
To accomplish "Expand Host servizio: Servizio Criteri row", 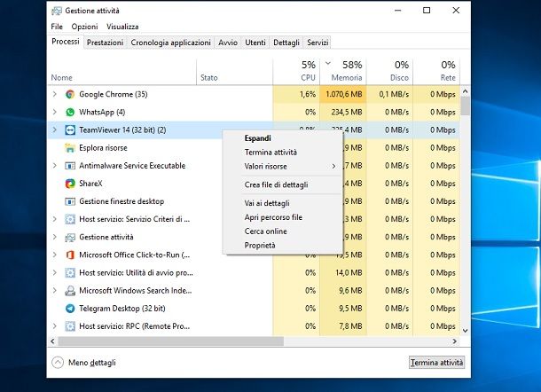I will [54, 219].
